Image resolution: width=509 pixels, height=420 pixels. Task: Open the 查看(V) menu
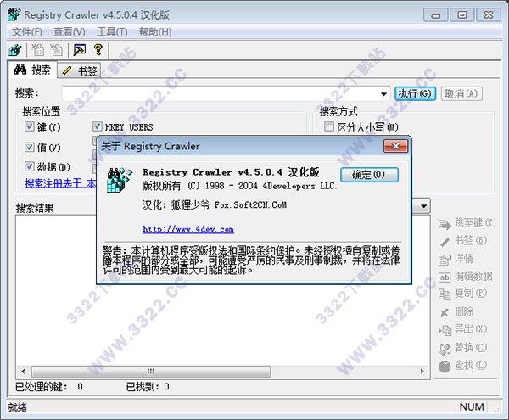click(x=70, y=31)
